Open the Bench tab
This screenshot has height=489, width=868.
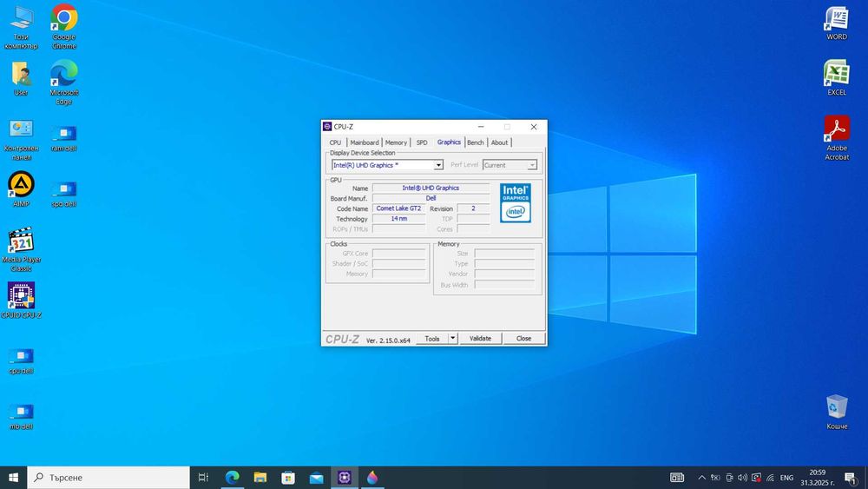click(476, 142)
